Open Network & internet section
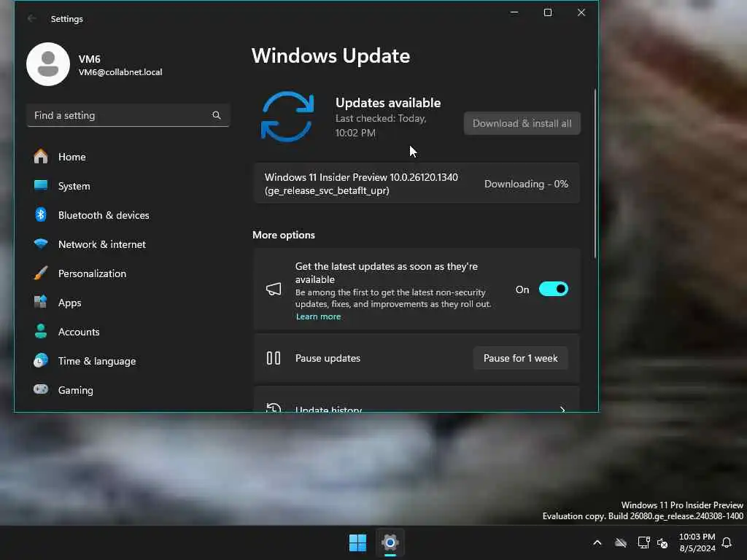 [128, 244]
